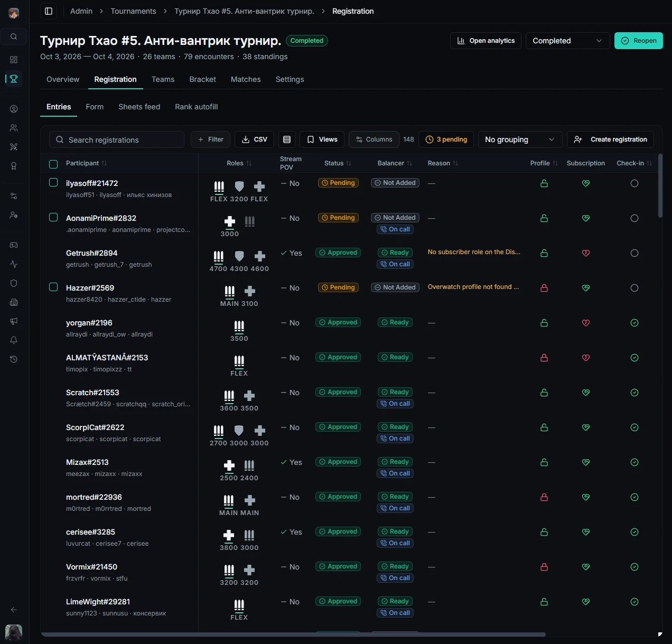Click the row density icon next to CSV
The image size is (672, 644).
[287, 139]
